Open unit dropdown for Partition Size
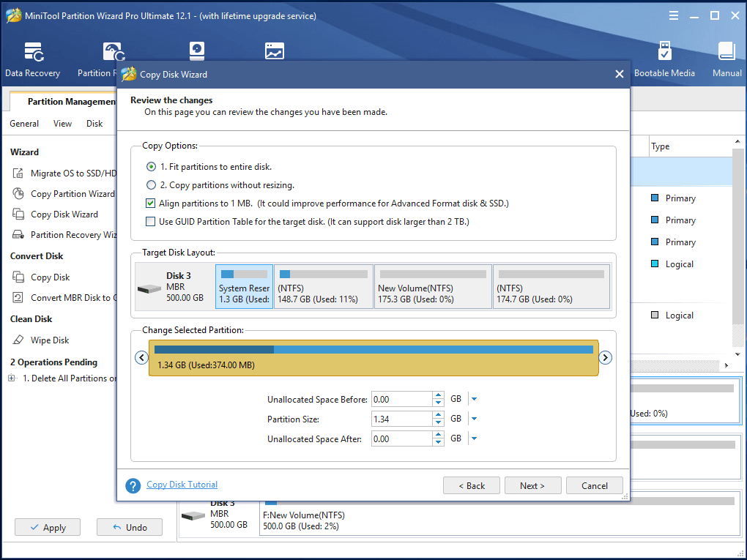The image size is (747, 560). pos(474,419)
